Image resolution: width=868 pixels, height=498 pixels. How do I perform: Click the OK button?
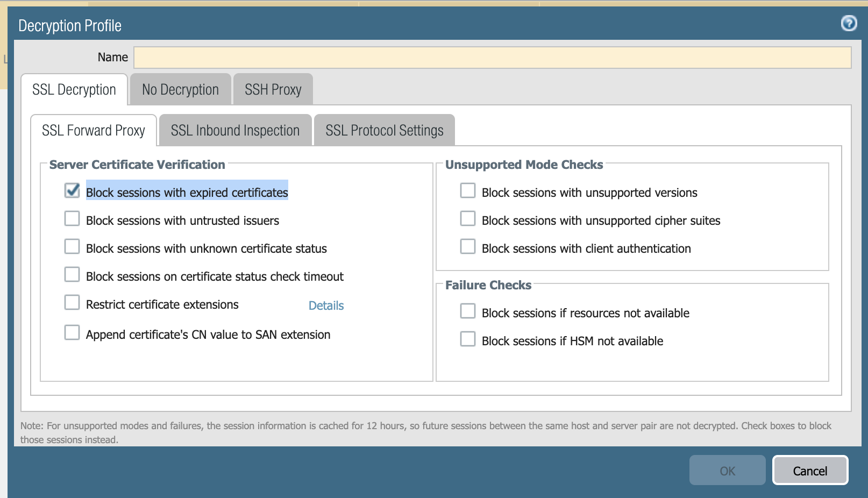(727, 471)
